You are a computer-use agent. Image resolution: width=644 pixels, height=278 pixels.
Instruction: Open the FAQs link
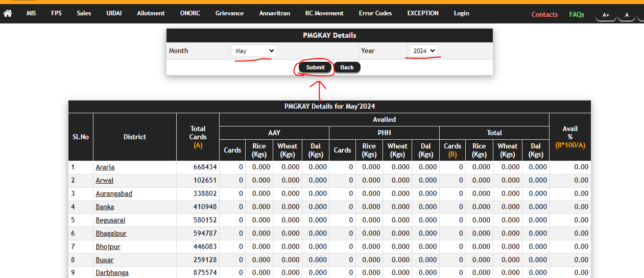point(577,14)
